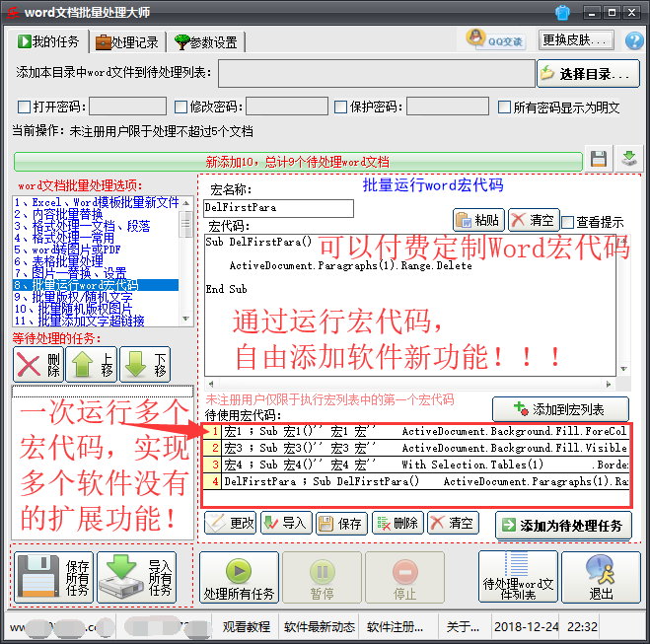650x644 pixels.
Task: Open the pending Word file list
Action: pyautogui.click(x=515, y=577)
